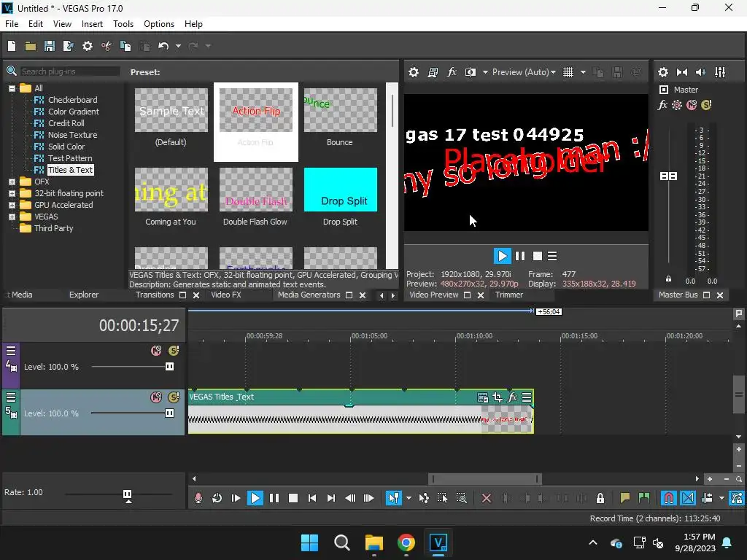
Task: Toggle split screen view in preview
Action: click(471, 72)
